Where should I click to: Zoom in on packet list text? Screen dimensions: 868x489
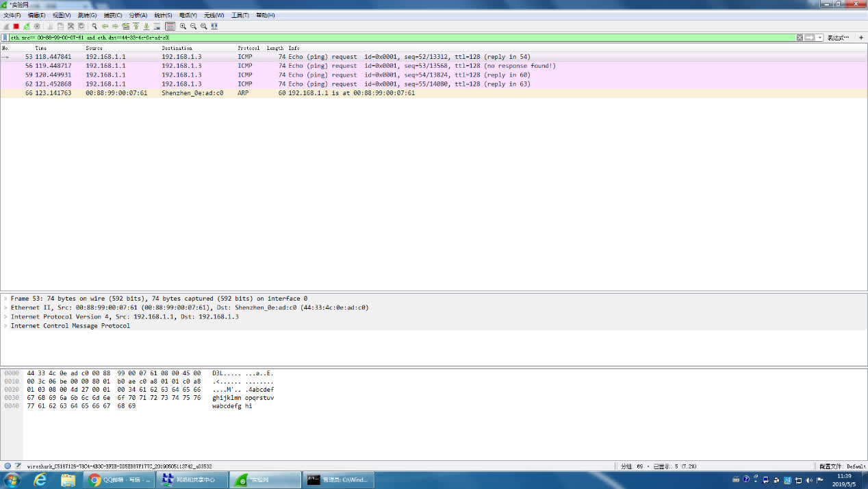coord(183,26)
